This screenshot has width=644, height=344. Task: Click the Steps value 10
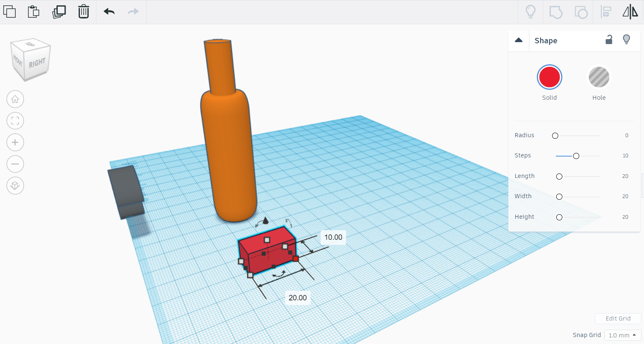[625, 156]
